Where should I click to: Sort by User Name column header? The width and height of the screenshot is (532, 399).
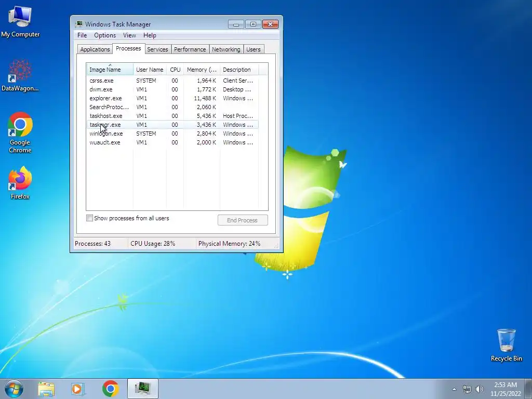coord(150,70)
